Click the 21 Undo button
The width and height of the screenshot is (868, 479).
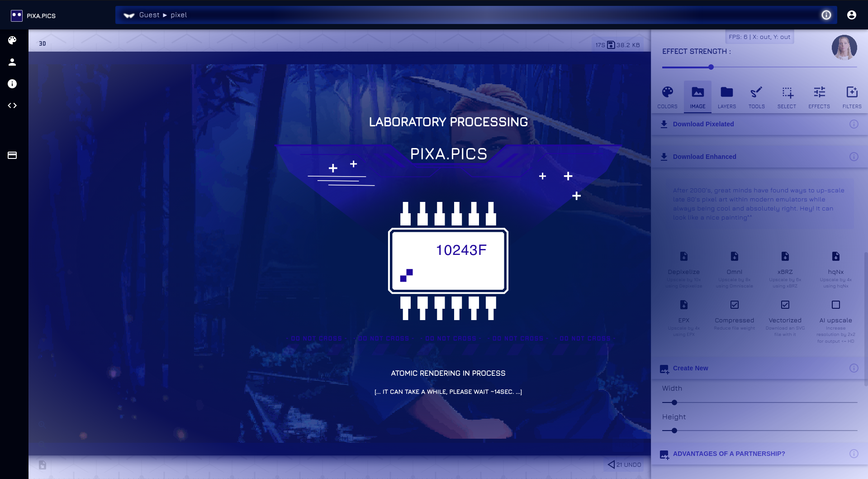pos(624,465)
